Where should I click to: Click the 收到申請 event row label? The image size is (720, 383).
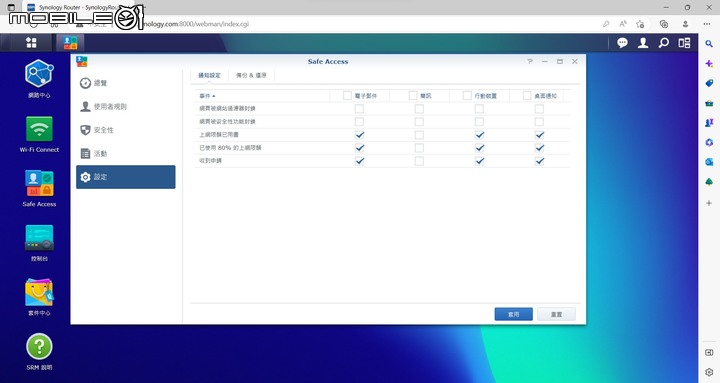click(x=210, y=161)
